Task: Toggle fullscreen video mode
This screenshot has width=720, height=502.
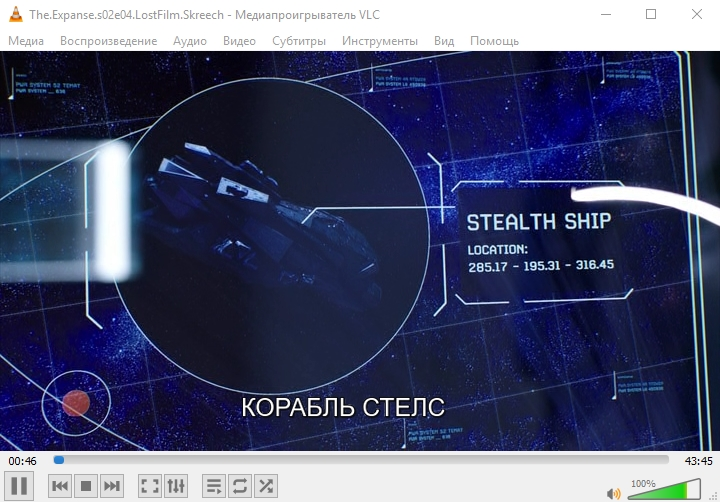Action: [150, 486]
